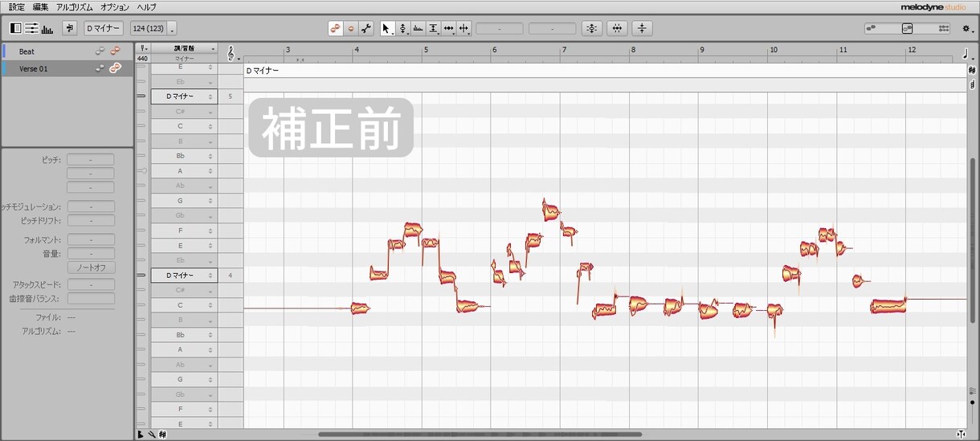Open the stepper on the Bb row below D マイナー 4
This screenshot has width=980, height=441.
(210, 335)
